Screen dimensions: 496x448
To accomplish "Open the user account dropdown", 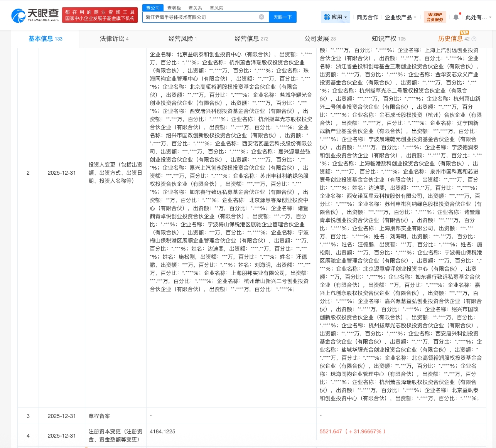I will (x=478, y=17).
